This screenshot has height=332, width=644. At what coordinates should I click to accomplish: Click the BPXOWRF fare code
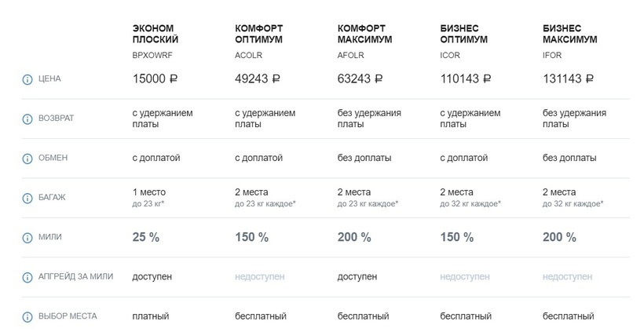click(150, 55)
